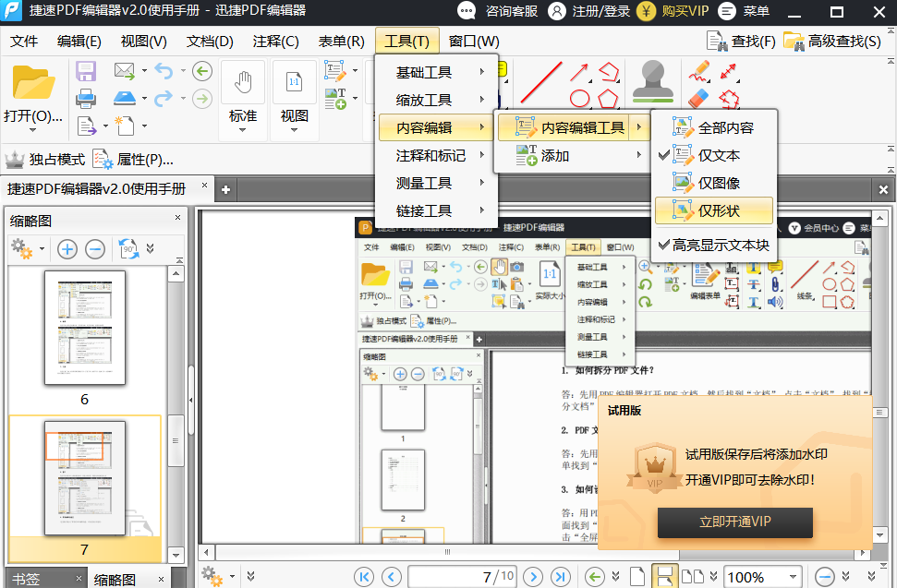Go to next page button
The height and width of the screenshot is (588, 897).
click(533, 577)
